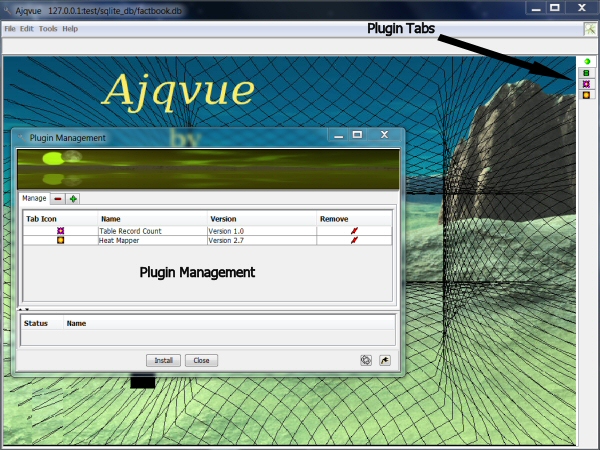Image resolution: width=600 pixels, height=450 pixels.
Task: Select the orange Heat Mapper side tab
Action: [x=586, y=95]
